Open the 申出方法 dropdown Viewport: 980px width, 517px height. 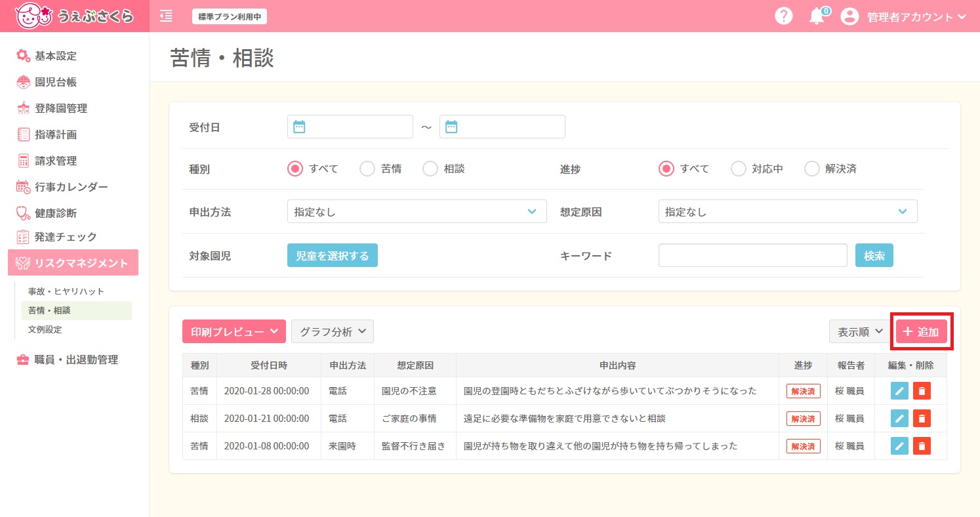tap(417, 212)
